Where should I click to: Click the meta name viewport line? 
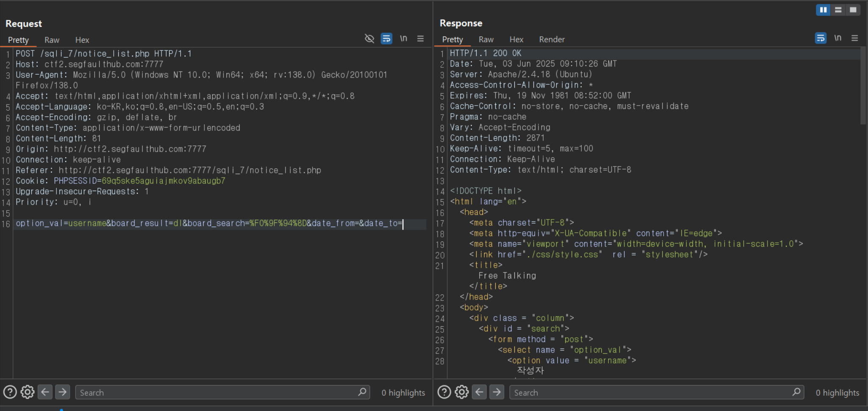636,244
